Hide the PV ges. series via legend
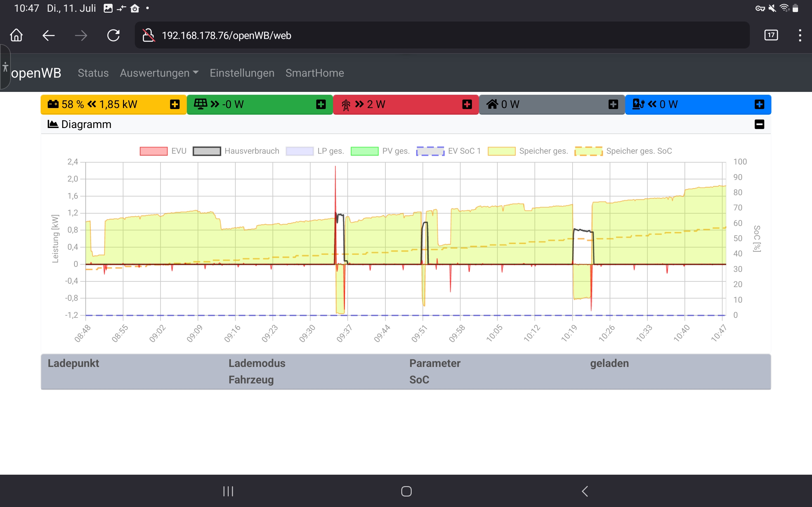The width and height of the screenshot is (812, 507). pyautogui.click(x=364, y=151)
